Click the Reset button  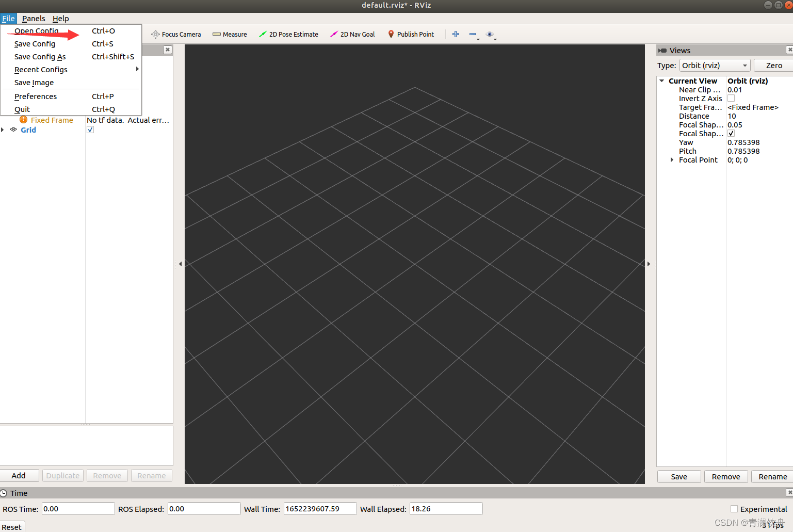(12, 527)
